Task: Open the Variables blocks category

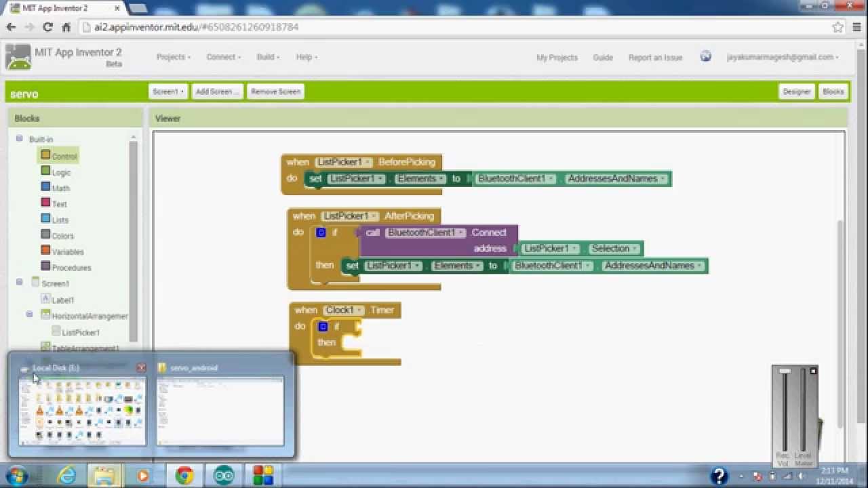Action: click(62, 251)
